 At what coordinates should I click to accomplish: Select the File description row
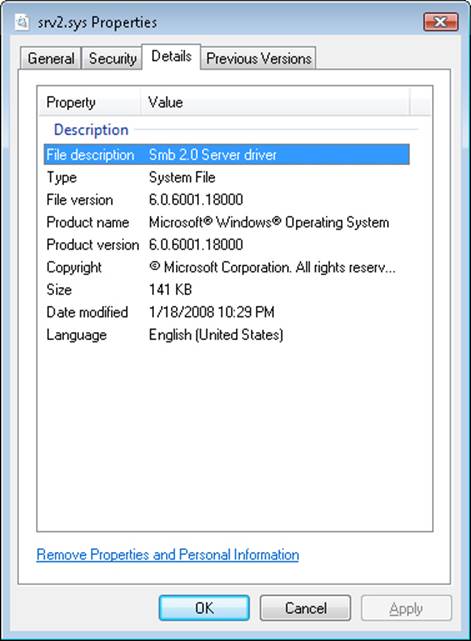[x=227, y=155]
